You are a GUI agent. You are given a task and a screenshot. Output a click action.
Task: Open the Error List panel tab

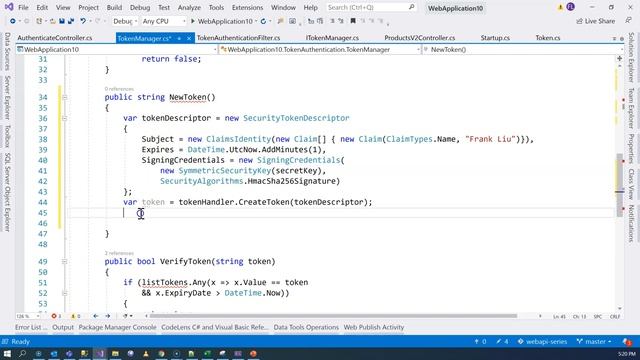[31, 327]
